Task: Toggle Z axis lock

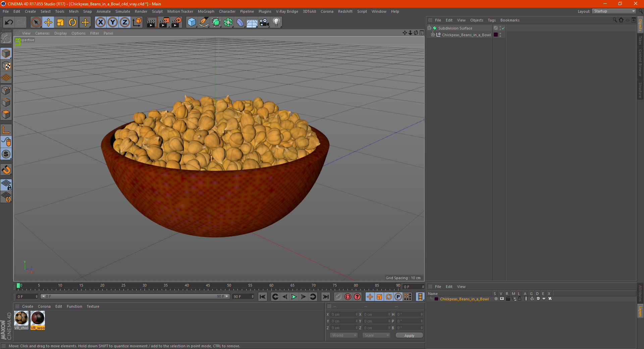Action: coord(125,22)
